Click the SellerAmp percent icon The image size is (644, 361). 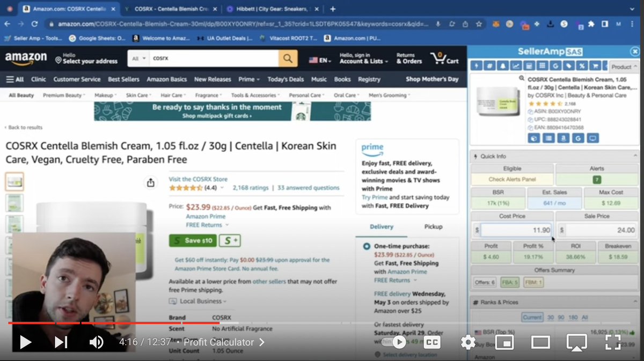coord(581,65)
